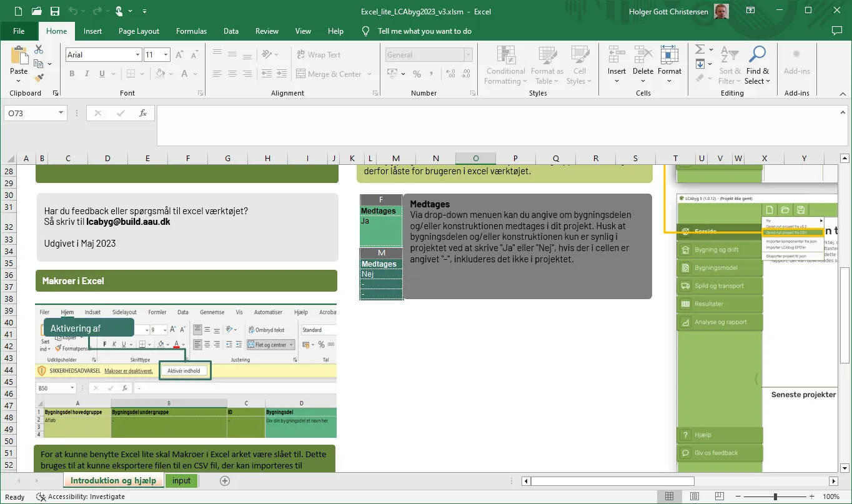Select the Format Painter brush
The height and width of the screenshot is (504, 852).
39,78
